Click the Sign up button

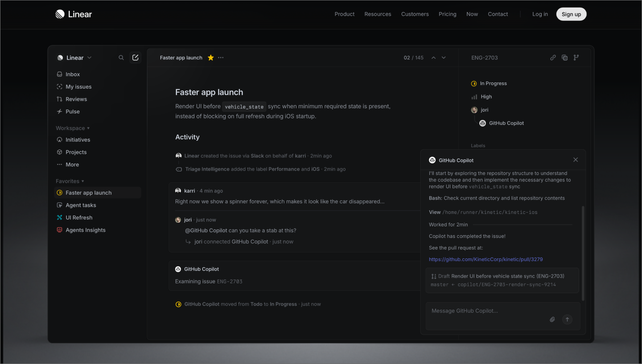coord(571,14)
